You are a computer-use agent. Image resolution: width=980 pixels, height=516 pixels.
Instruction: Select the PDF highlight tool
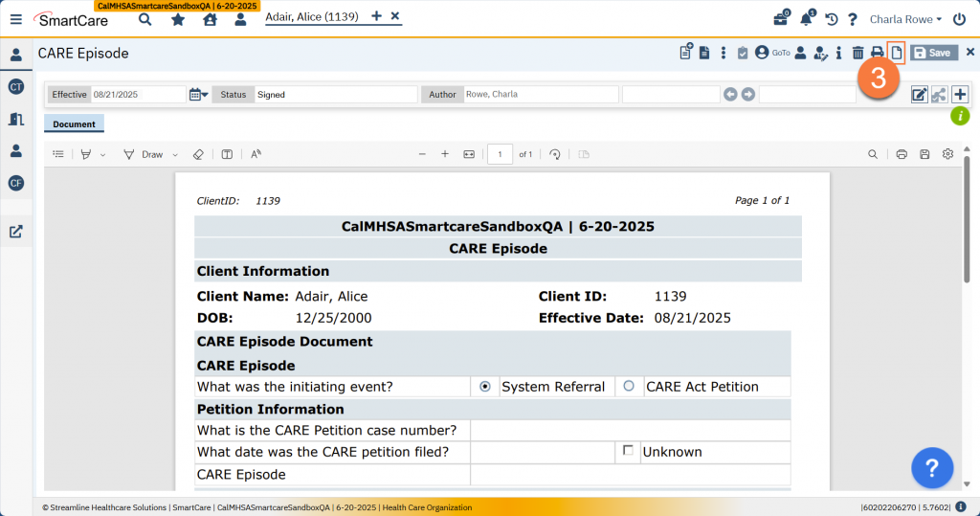(86, 154)
